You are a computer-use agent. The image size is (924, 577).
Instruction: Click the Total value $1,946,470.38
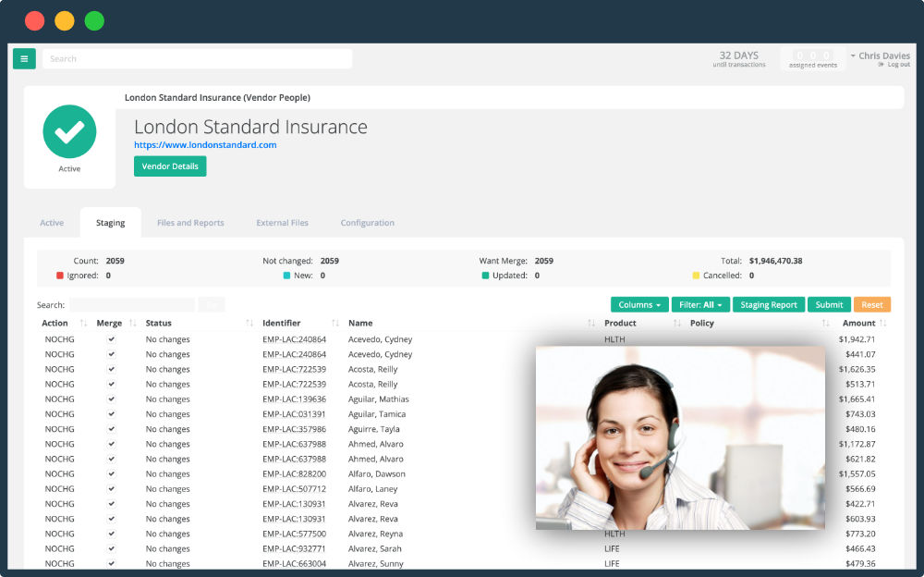[x=775, y=261]
